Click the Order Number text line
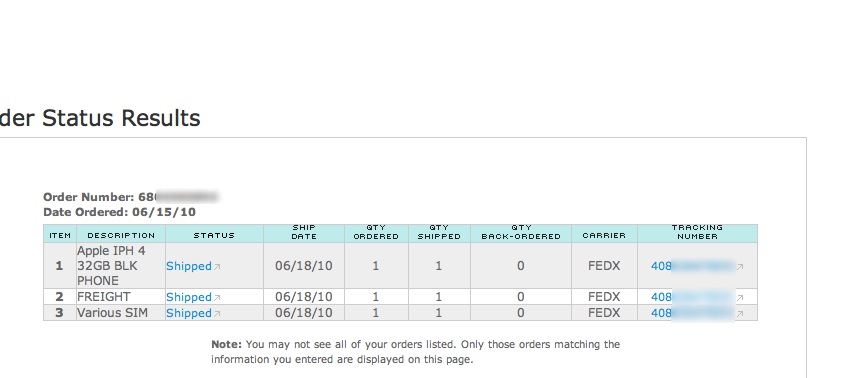Image resolution: width=863 pixels, height=378 pixels. pyautogui.click(x=131, y=197)
